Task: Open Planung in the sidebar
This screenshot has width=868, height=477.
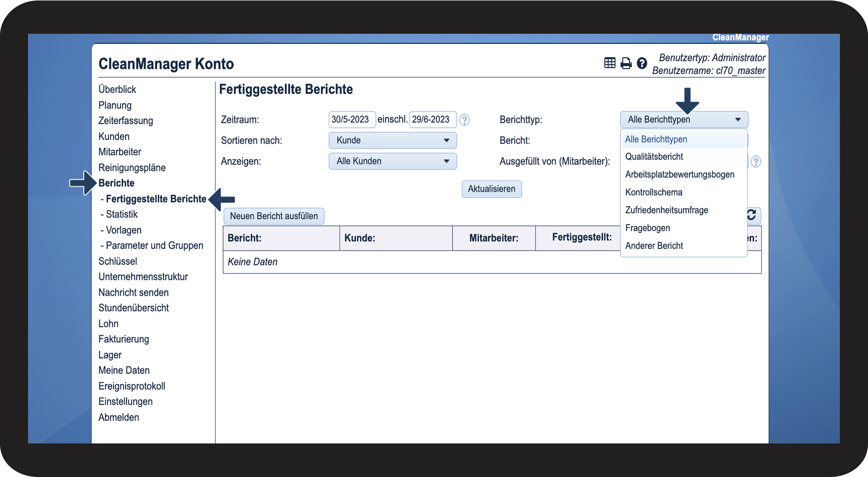Action: pos(115,105)
